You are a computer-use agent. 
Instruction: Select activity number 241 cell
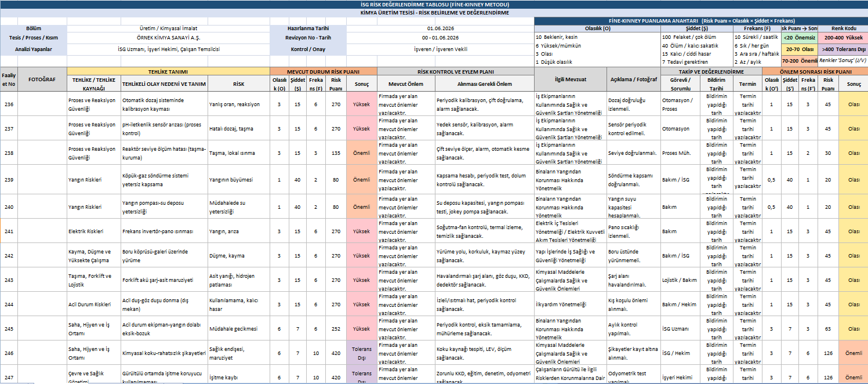pos(9,231)
